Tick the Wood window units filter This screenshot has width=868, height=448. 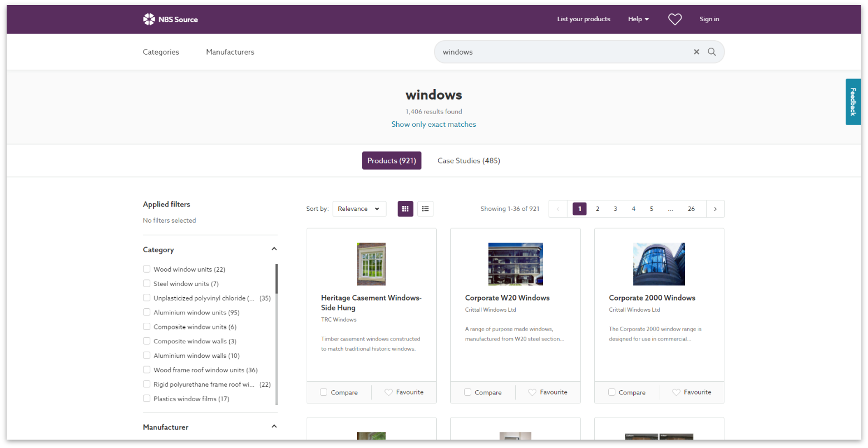pyautogui.click(x=147, y=269)
